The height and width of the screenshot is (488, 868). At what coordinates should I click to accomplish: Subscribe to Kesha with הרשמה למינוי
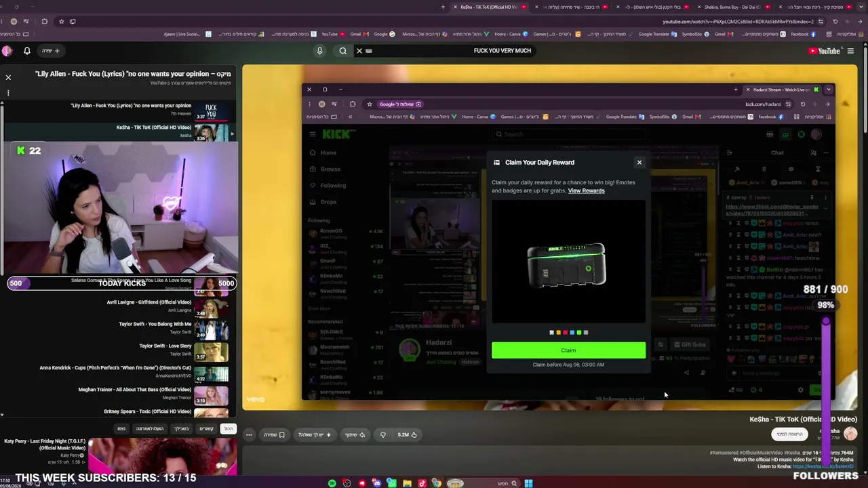point(789,434)
